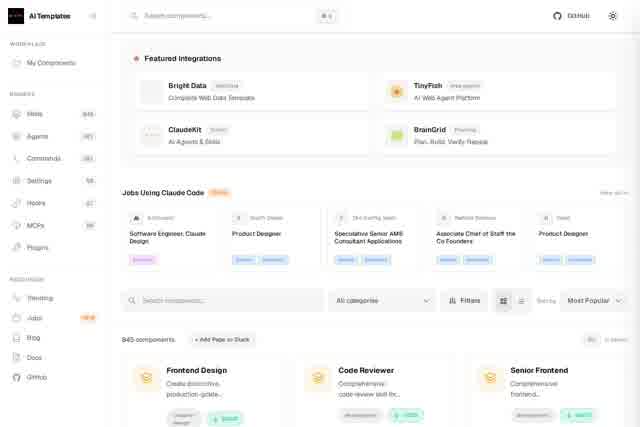Click the AI Templates logo icon

pos(16,16)
